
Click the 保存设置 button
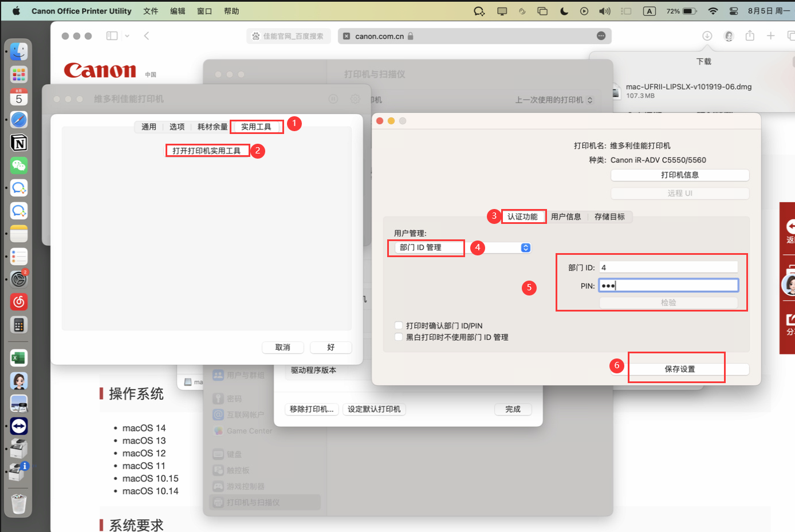679,369
